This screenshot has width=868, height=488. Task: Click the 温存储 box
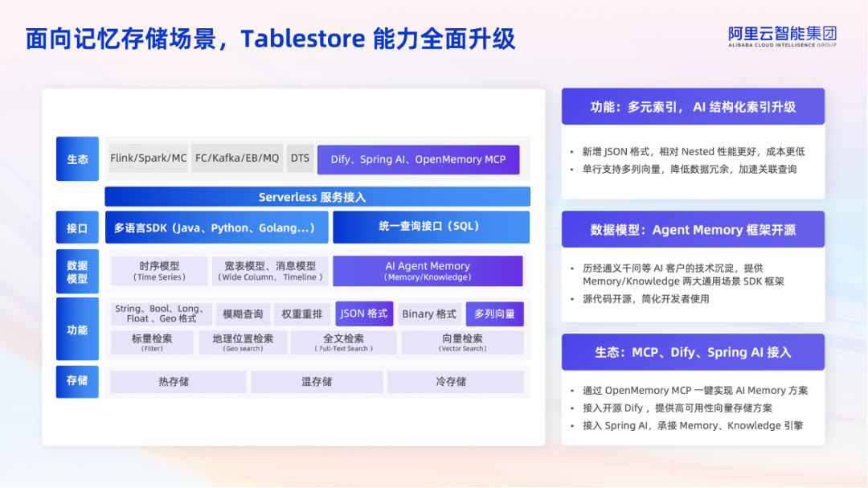coord(317,382)
